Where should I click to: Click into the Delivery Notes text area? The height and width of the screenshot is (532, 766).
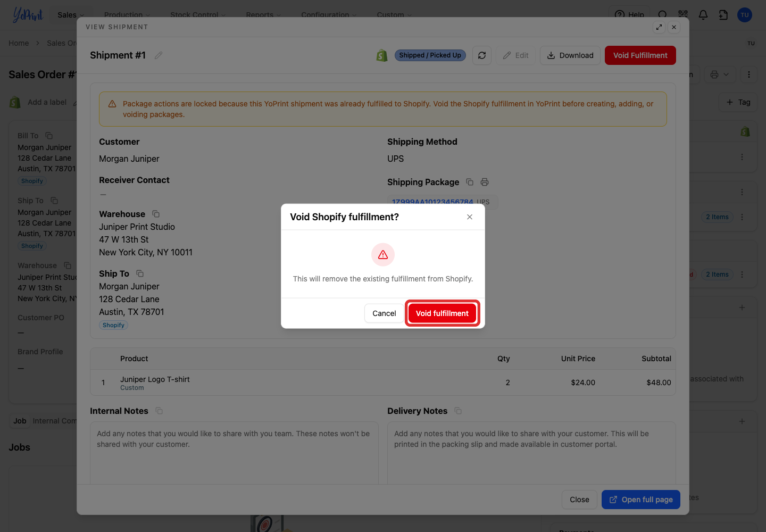(531, 453)
